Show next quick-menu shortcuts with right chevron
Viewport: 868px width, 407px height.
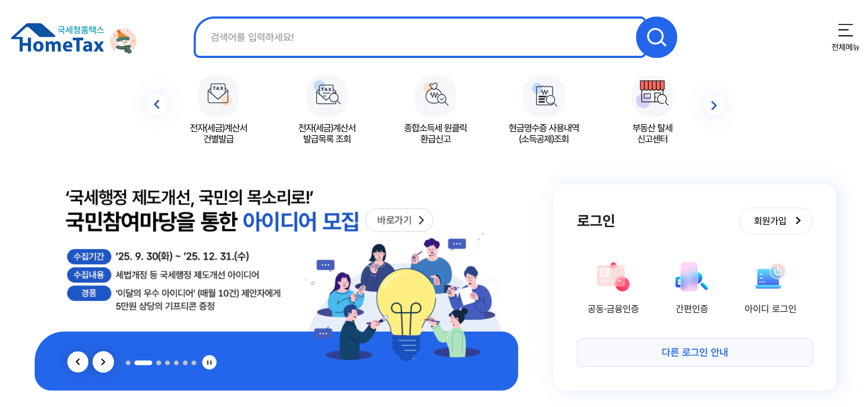(x=714, y=105)
